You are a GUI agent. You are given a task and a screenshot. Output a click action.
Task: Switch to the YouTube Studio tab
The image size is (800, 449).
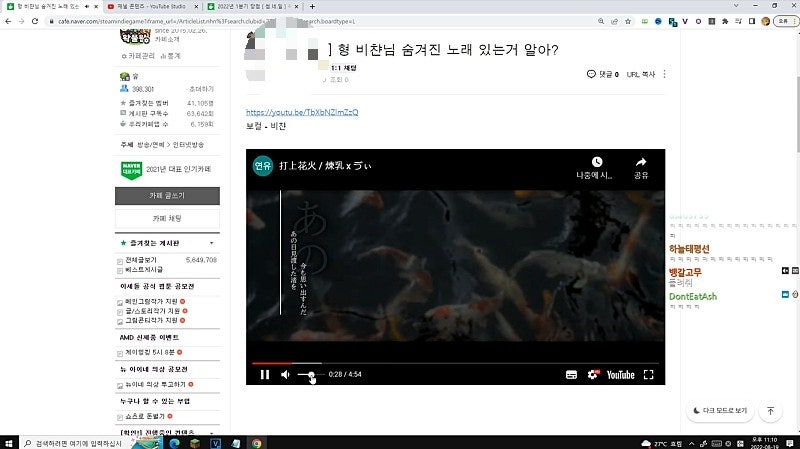coord(152,7)
